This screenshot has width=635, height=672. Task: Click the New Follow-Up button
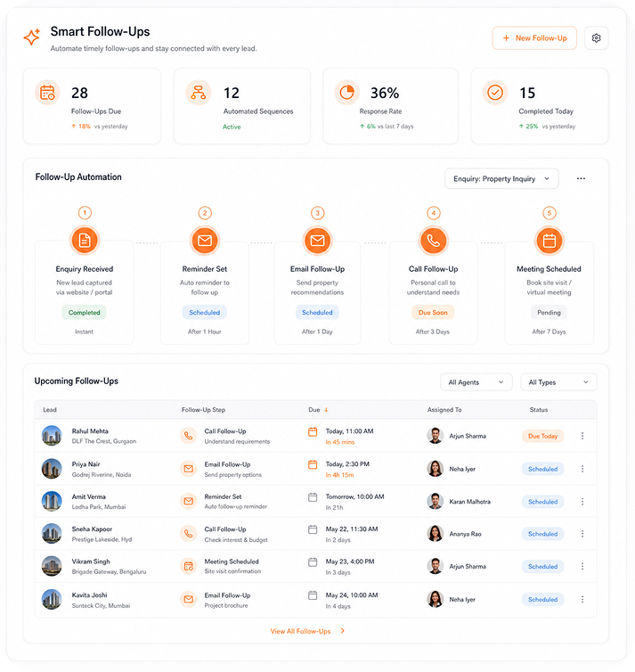[534, 38]
